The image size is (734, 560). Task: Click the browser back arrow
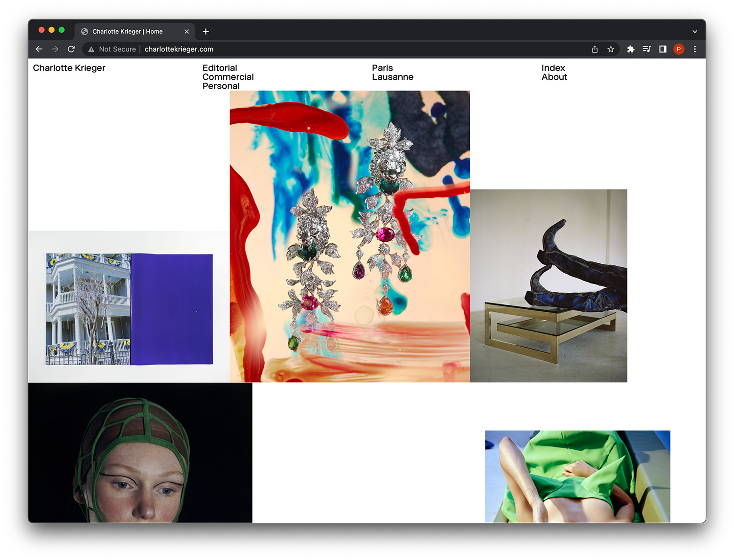coord(39,49)
